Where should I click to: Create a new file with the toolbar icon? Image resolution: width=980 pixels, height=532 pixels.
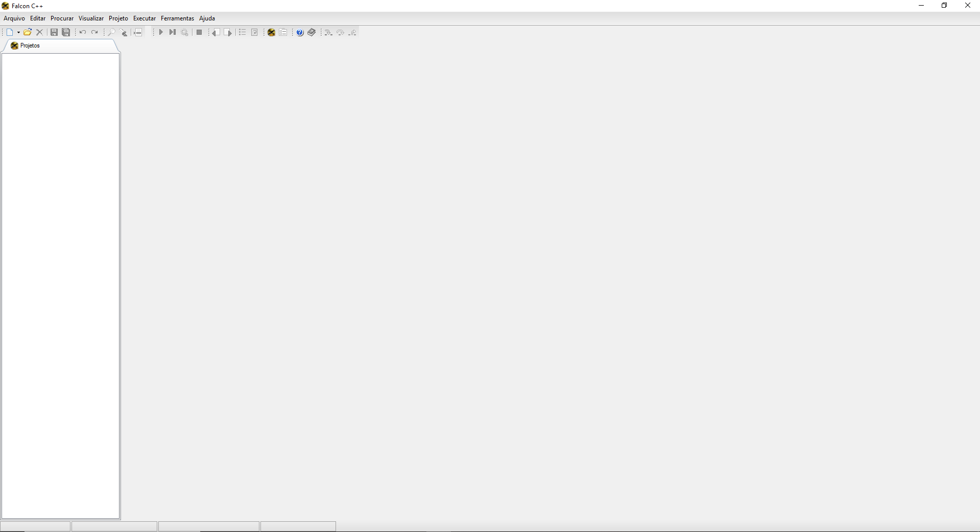point(10,32)
